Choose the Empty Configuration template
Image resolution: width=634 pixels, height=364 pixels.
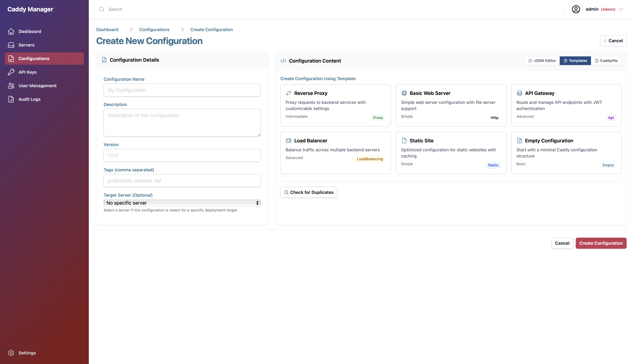pyautogui.click(x=566, y=153)
